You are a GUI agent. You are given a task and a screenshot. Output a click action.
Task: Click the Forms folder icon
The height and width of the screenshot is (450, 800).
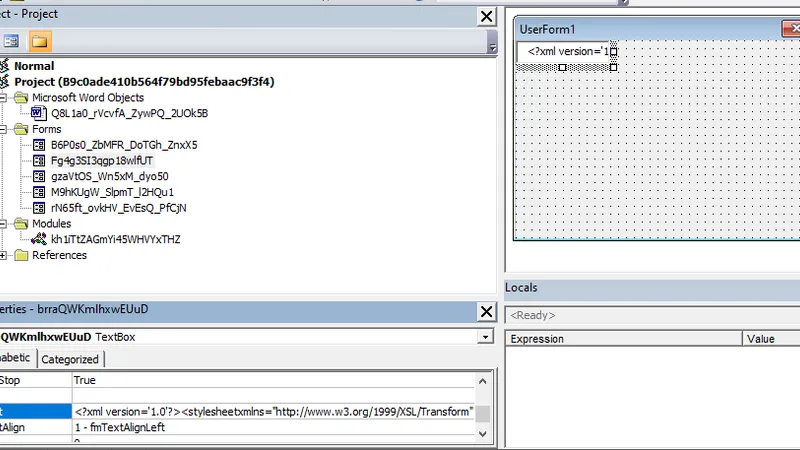point(21,129)
